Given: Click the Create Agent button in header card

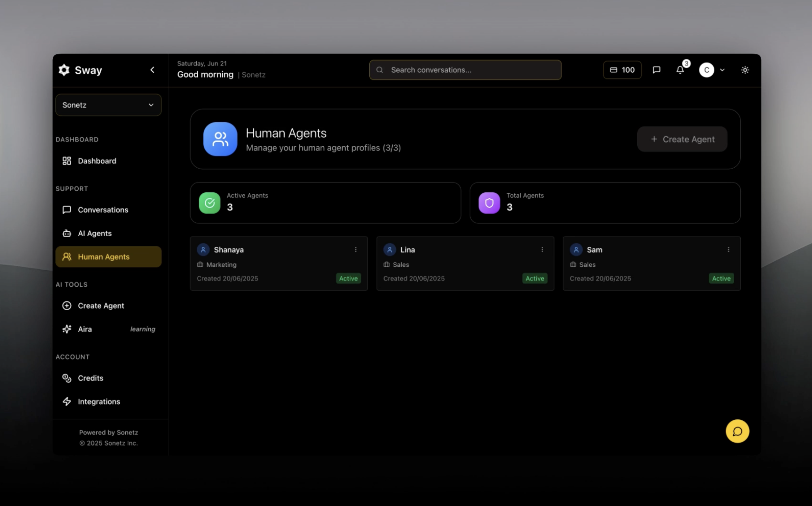Looking at the screenshot, I should tap(682, 139).
